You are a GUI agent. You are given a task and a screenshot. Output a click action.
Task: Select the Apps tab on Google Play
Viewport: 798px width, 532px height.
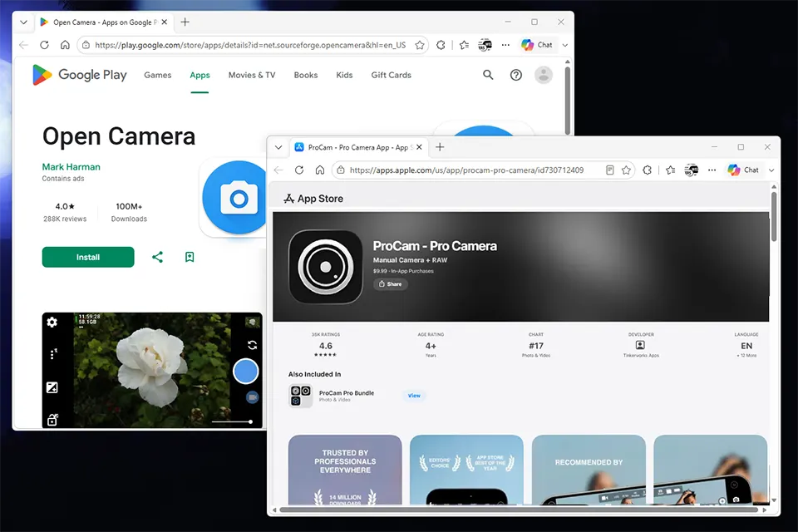[x=199, y=75]
